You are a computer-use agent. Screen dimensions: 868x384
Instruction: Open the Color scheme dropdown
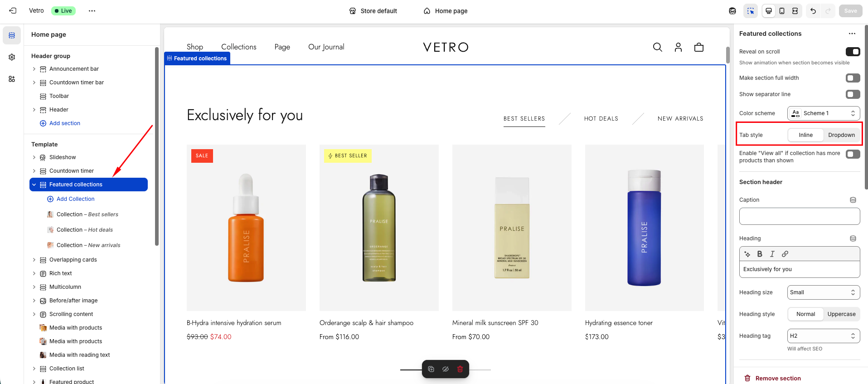[823, 113]
